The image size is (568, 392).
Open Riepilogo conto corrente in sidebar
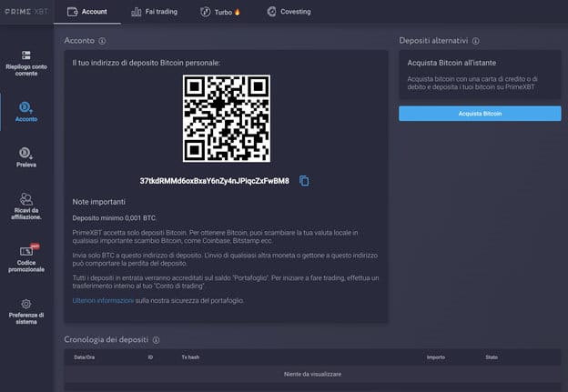(x=26, y=64)
